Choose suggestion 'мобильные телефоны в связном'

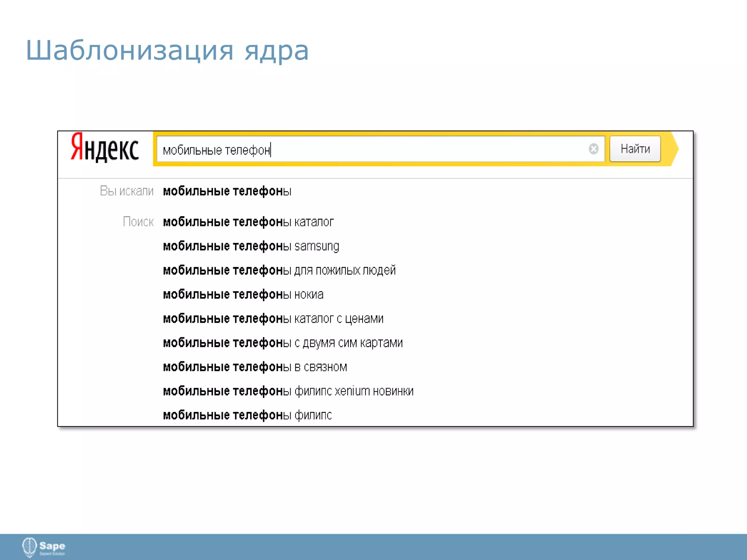point(255,367)
